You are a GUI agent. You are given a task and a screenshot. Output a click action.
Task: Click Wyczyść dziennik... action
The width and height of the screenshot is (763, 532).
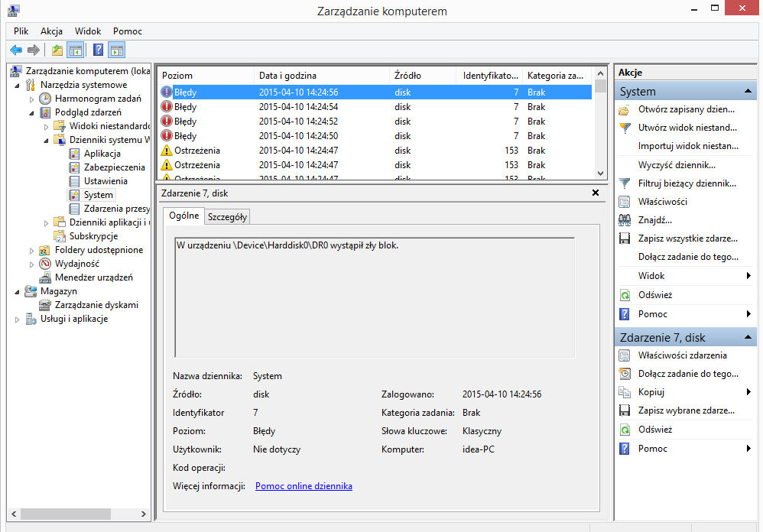coord(677,165)
